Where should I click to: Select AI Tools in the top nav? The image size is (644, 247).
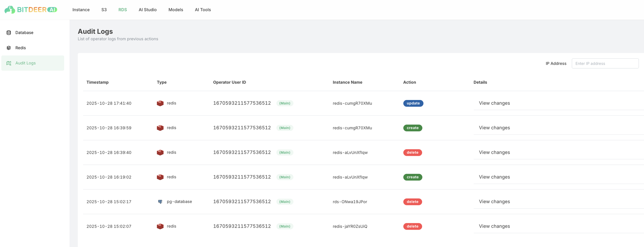click(203, 10)
